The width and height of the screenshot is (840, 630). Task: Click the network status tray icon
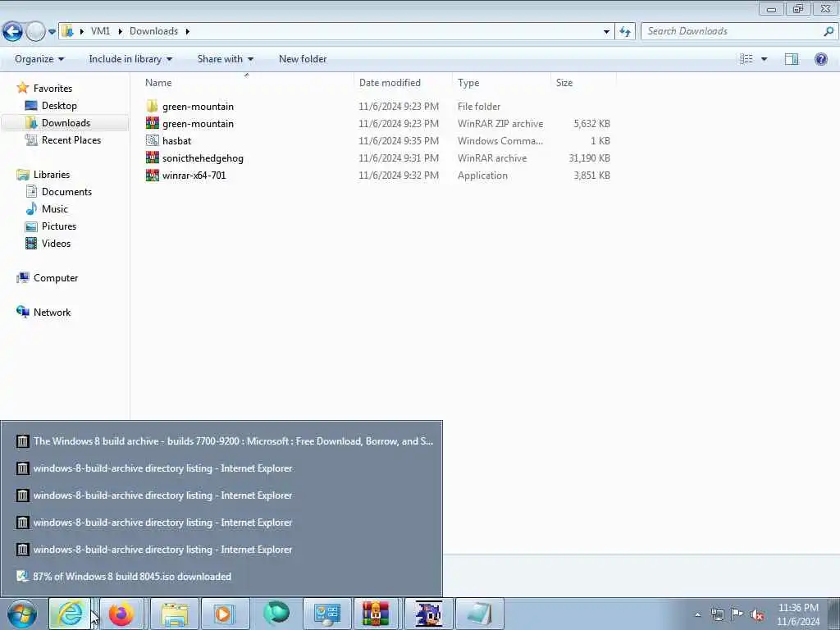point(717,614)
